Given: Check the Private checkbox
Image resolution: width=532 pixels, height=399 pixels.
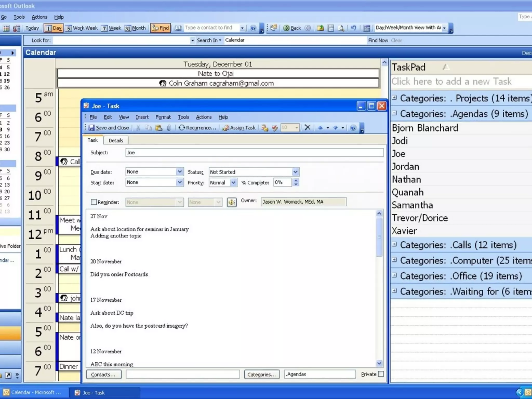Looking at the screenshot, I should 381,374.
